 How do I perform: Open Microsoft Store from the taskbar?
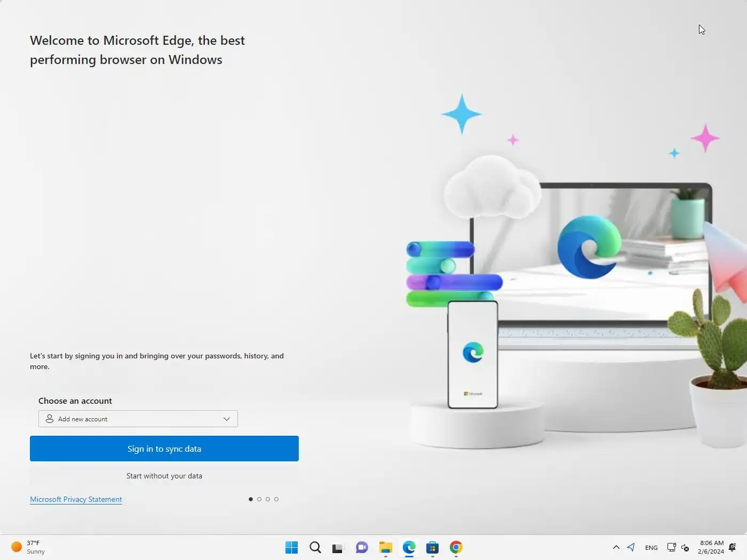(432, 547)
